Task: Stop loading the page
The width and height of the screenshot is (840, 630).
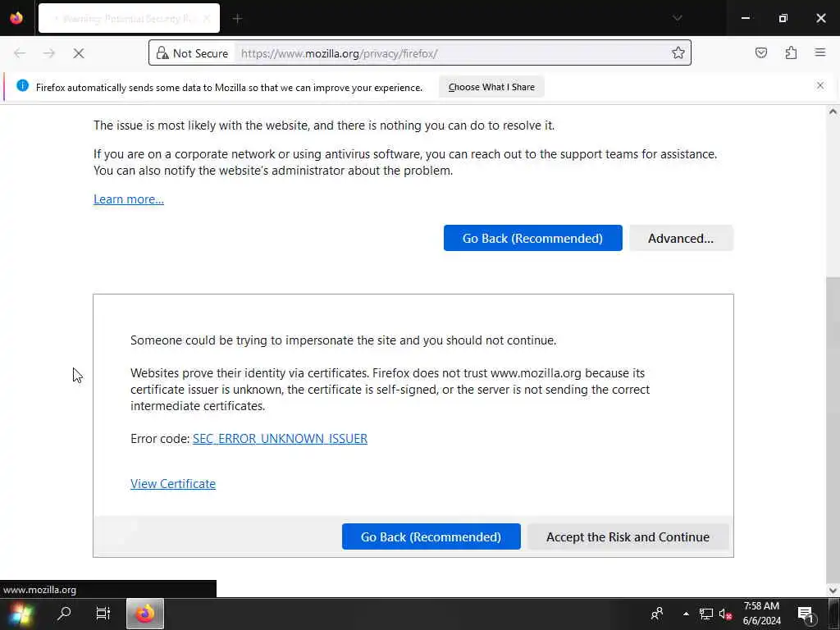Action: [79, 53]
